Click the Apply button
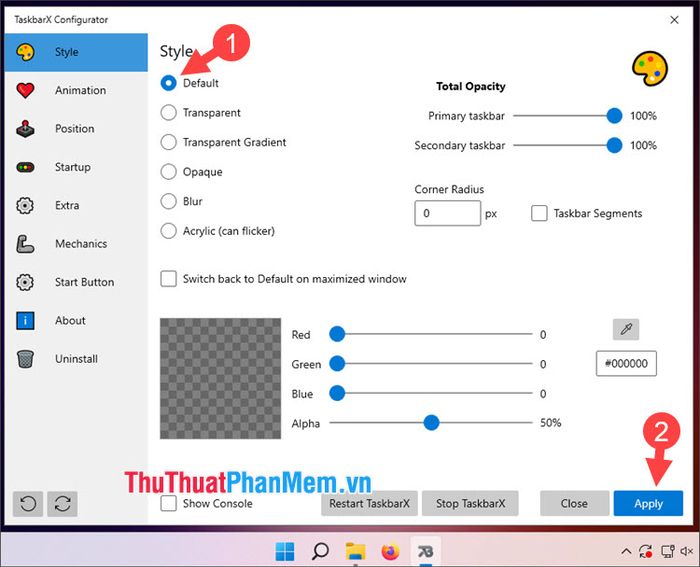700x567 pixels. tap(648, 504)
